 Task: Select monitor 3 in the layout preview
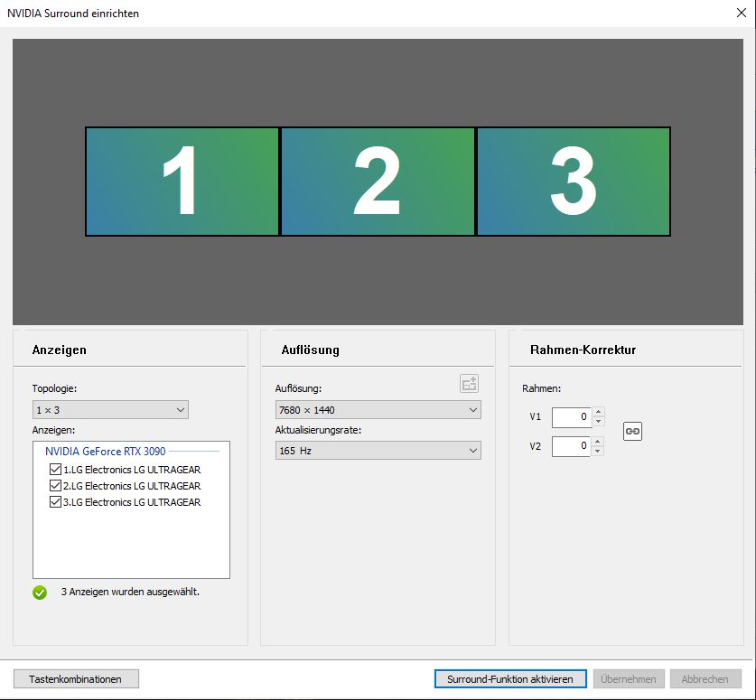pos(574,182)
